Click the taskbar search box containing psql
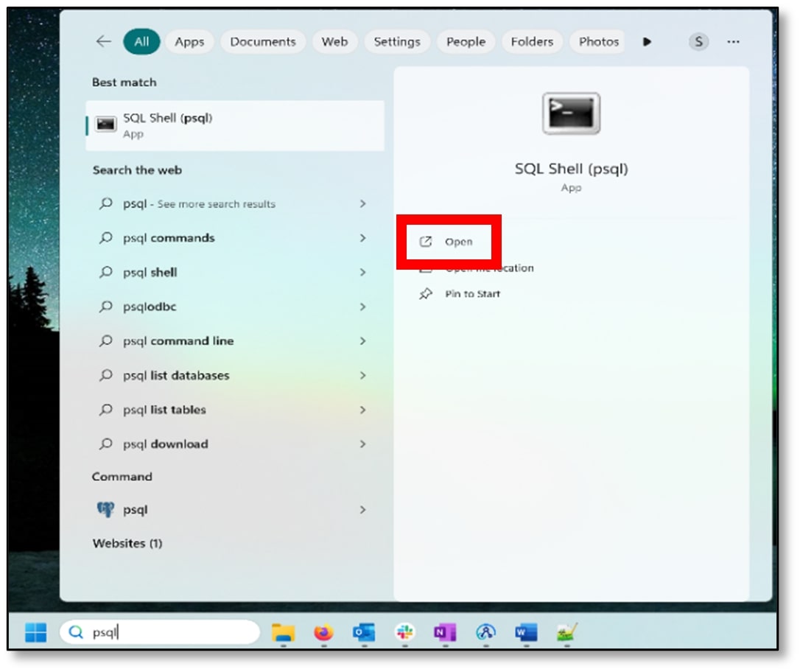Image resolution: width=800 pixels, height=672 pixels. [160, 632]
